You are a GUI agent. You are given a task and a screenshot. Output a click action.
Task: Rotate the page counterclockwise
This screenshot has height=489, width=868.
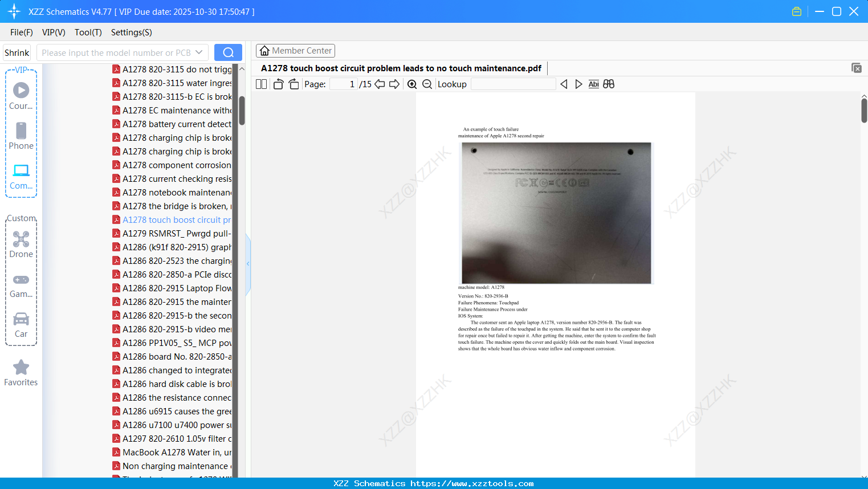point(278,84)
